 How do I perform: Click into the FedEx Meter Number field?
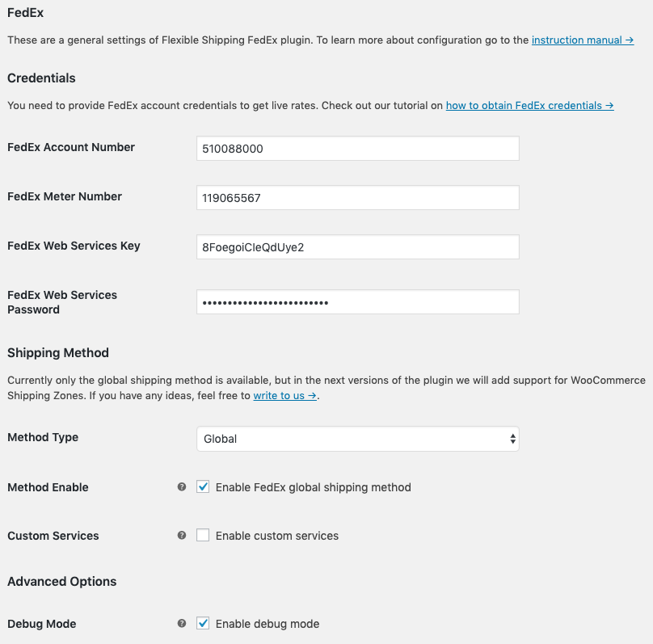coord(357,198)
